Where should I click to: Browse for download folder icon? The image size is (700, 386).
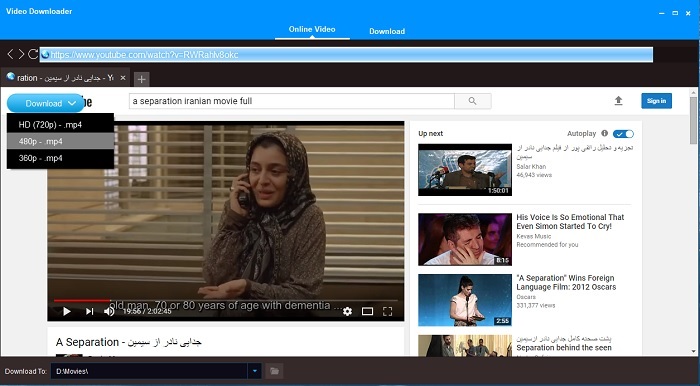pyautogui.click(x=274, y=371)
